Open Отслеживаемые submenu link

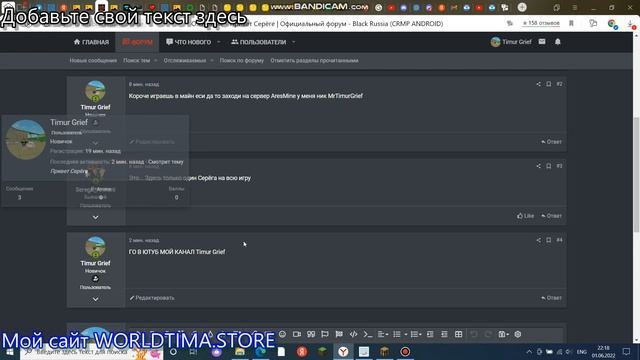(184, 60)
